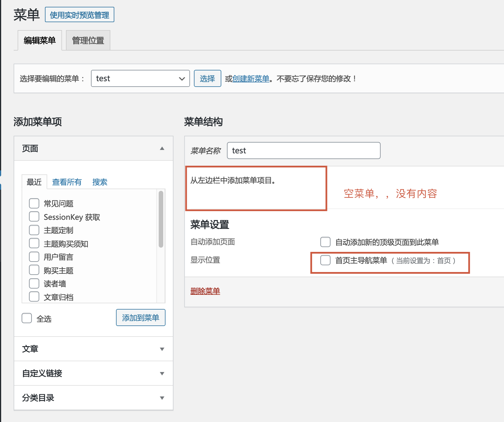Image resolution: width=504 pixels, height=422 pixels.
Task: Check 首页主导航菜单 display location
Action: (x=325, y=260)
